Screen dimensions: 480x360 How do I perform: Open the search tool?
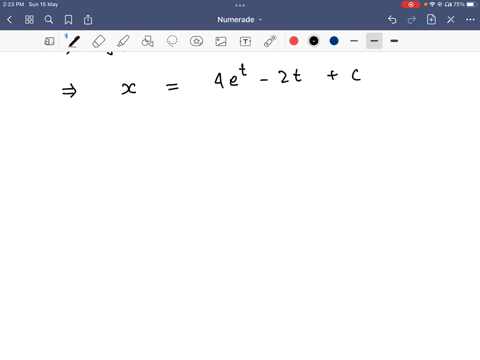[x=49, y=20]
